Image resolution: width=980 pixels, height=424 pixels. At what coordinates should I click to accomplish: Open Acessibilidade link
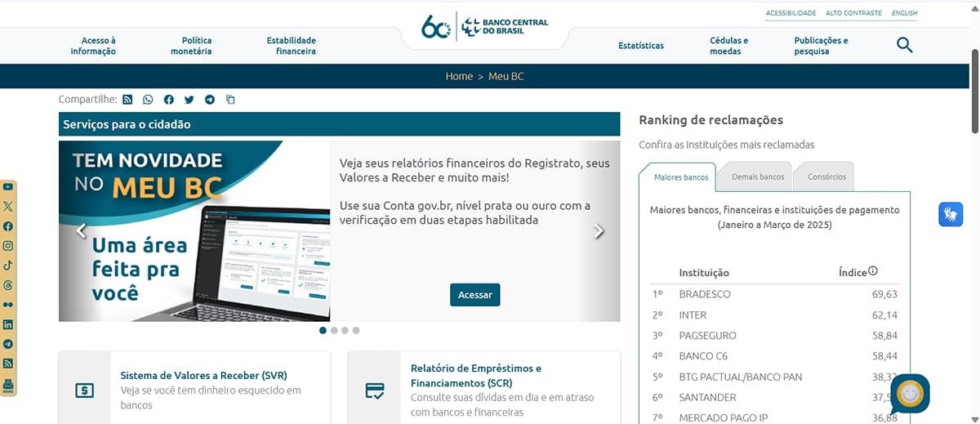pos(791,13)
